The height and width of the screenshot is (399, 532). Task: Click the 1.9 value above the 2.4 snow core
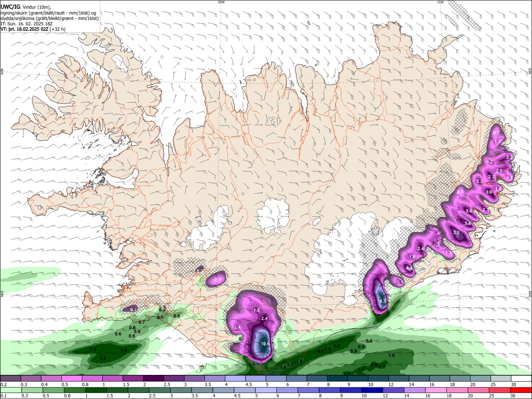256,310
